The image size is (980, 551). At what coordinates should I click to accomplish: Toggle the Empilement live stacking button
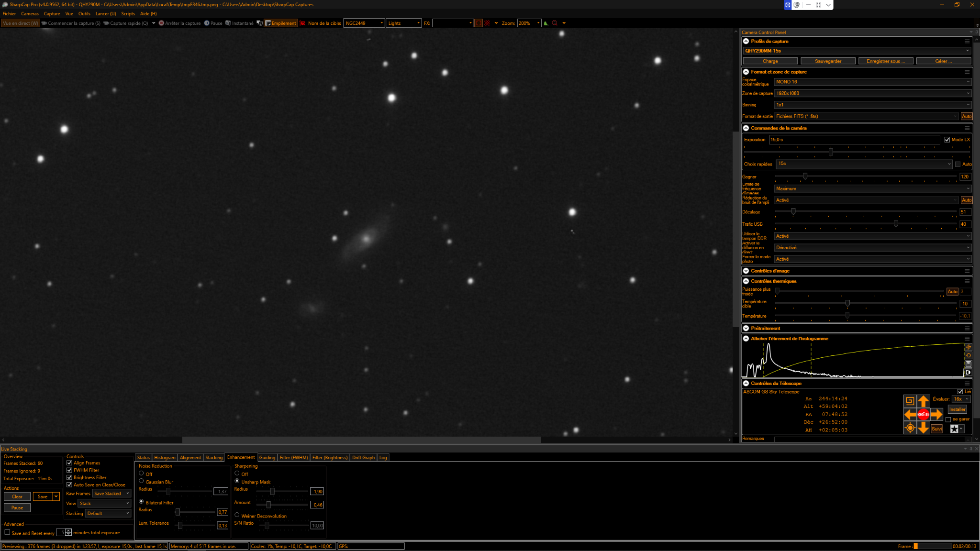tap(281, 23)
